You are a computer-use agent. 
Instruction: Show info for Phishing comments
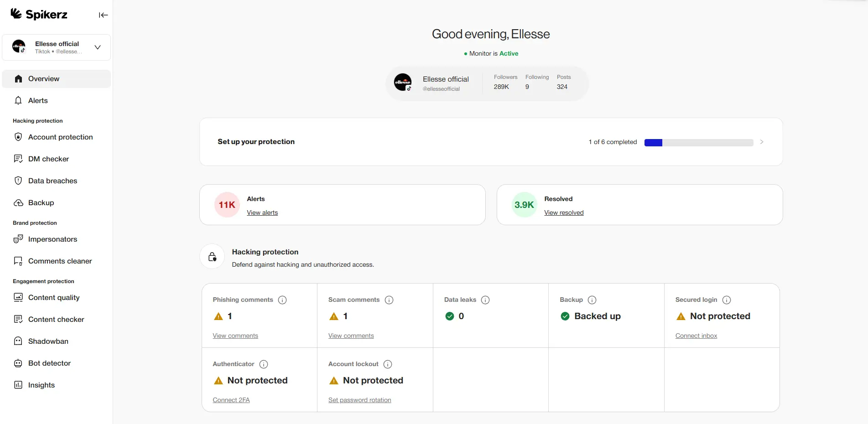click(282, 300)
